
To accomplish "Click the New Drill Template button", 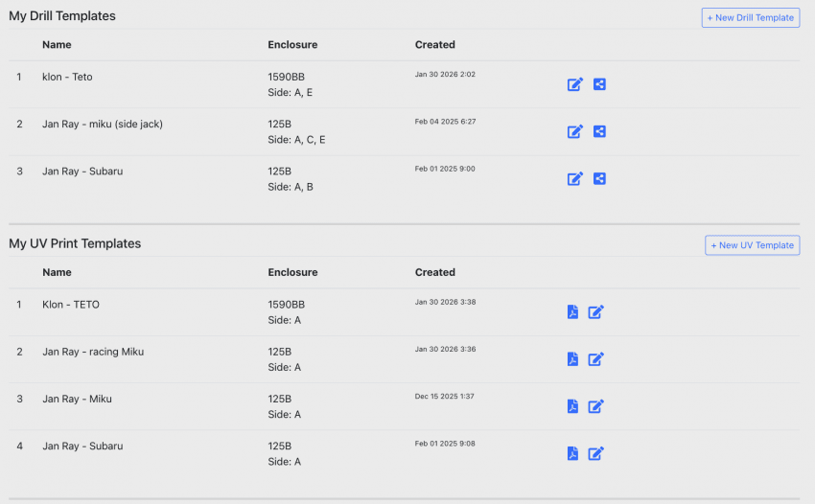I will (x=750, y=17).
